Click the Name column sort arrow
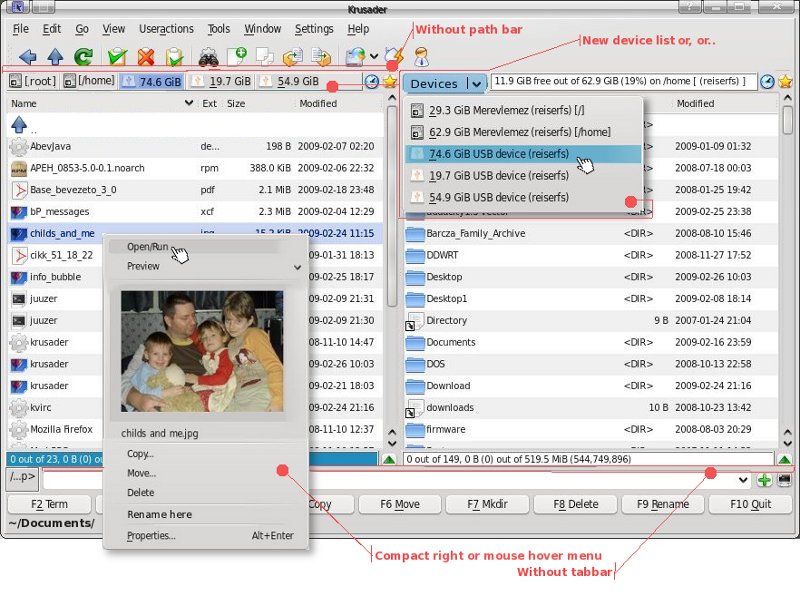Image resolution: width=800 pixels, height=596 pixels. (188, 103)
